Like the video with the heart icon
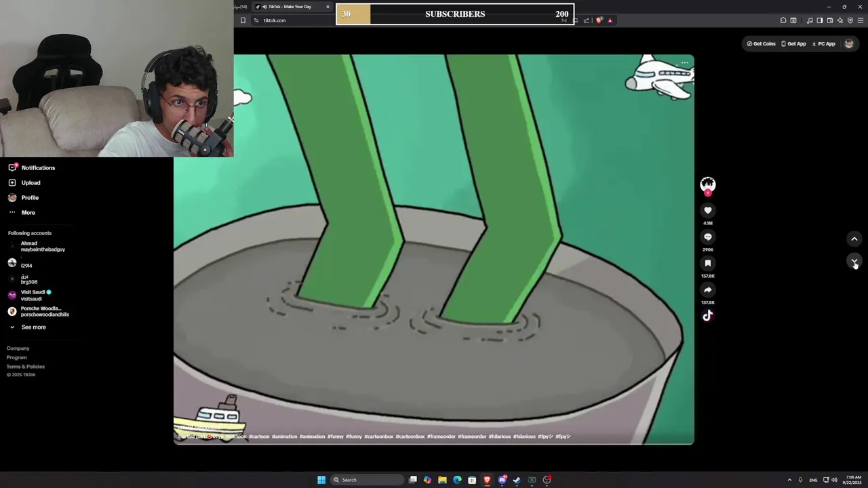This screenshot has width=868, height=488. coord(707,211)
